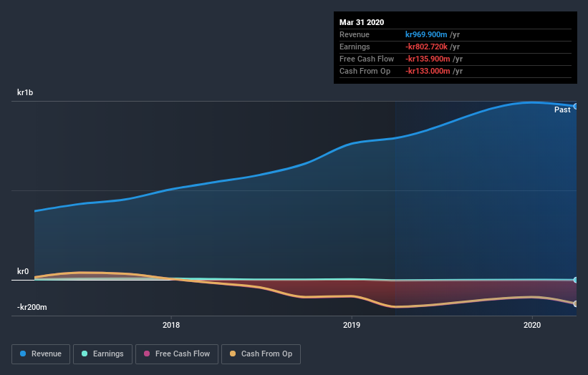
Task: Click the Earnings line endpoint marker
Action: (576, 280)
